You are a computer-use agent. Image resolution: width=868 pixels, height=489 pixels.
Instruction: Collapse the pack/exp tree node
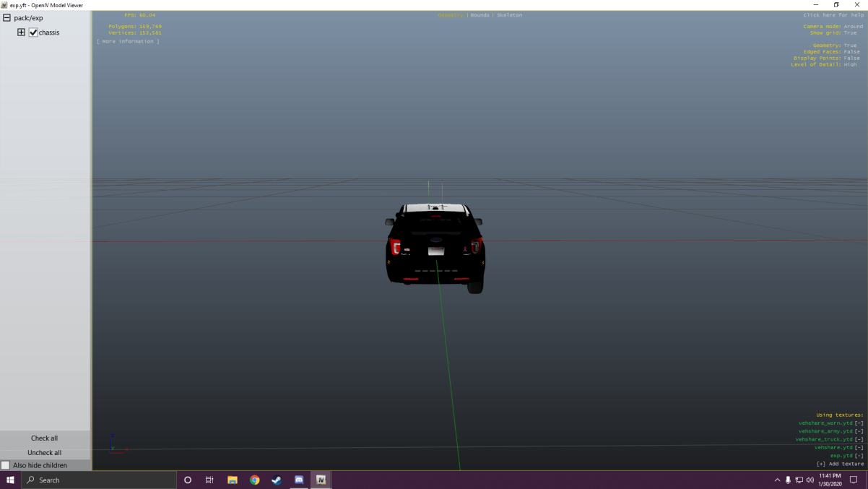[x=7, y=18]
